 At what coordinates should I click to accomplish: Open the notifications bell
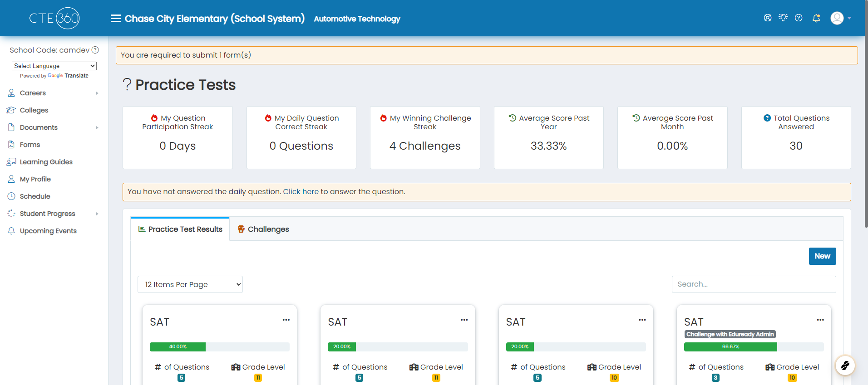(x=816, y=18)
